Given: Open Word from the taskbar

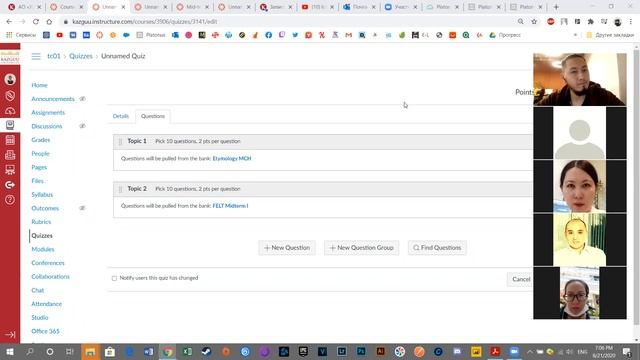Looking at the screenshot, I should [x=148, y=352].
